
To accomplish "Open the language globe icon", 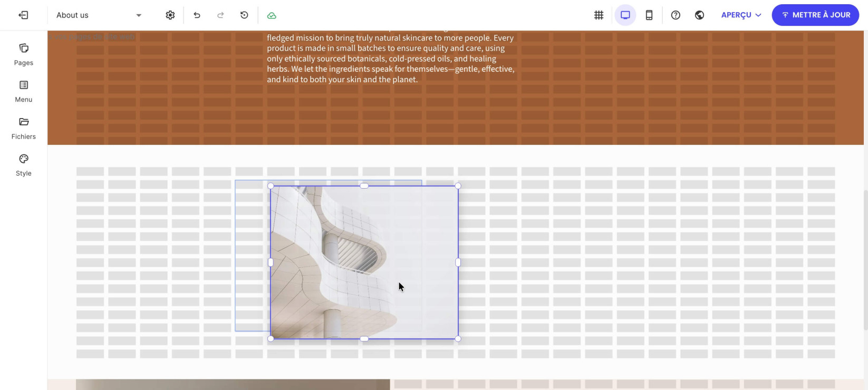I will pyautogui.click(x=699, y=15).
